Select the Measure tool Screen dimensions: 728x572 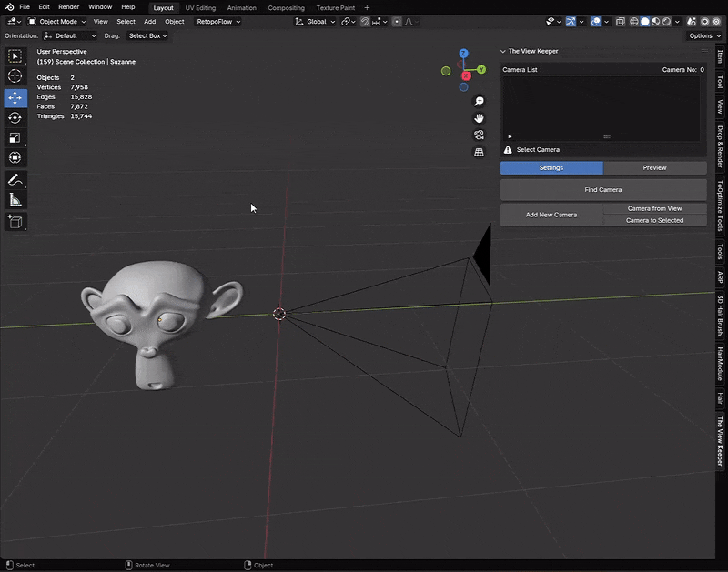coord(15,200)
